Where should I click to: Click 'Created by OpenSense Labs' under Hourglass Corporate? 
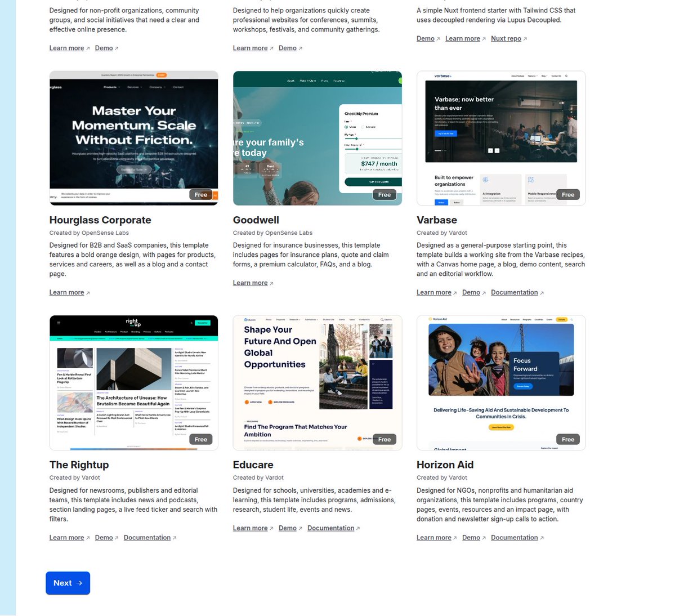click(x=89, y=233)
